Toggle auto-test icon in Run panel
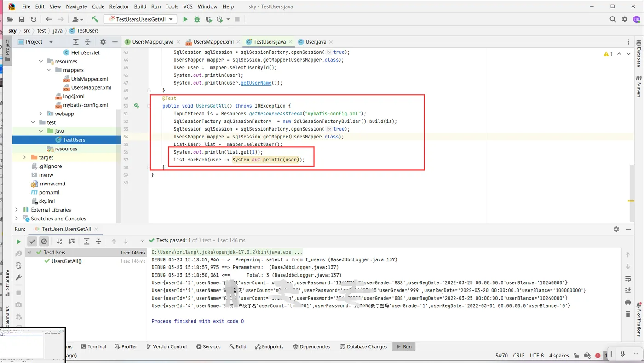 (18, 265)
